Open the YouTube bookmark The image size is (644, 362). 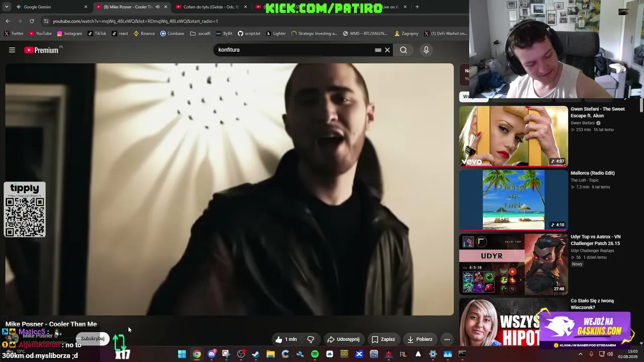(x=40, y=34)
